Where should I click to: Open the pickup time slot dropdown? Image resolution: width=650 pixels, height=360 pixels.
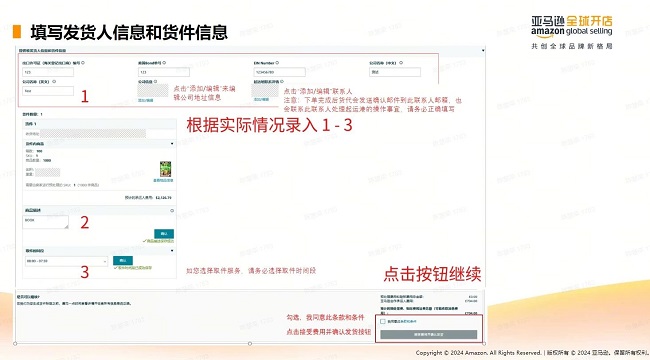66,261
